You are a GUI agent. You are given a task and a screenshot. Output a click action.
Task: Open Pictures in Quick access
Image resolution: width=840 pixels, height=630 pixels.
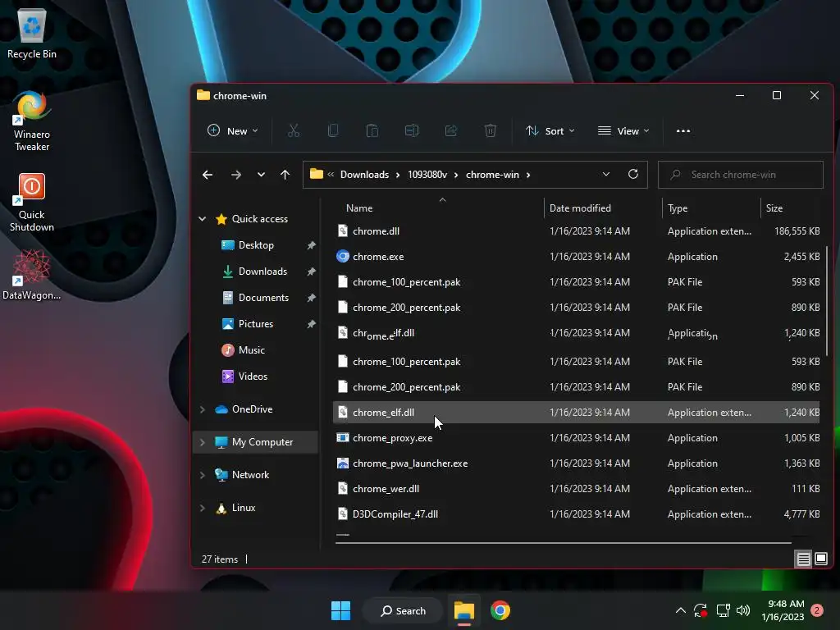point(256,323)
